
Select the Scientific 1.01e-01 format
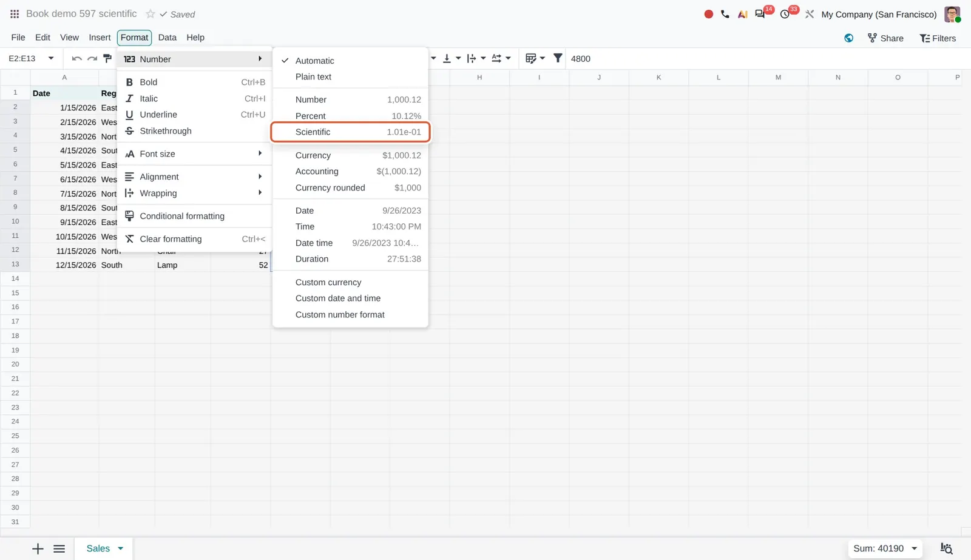pyautogui.click(x=350, y=132)
